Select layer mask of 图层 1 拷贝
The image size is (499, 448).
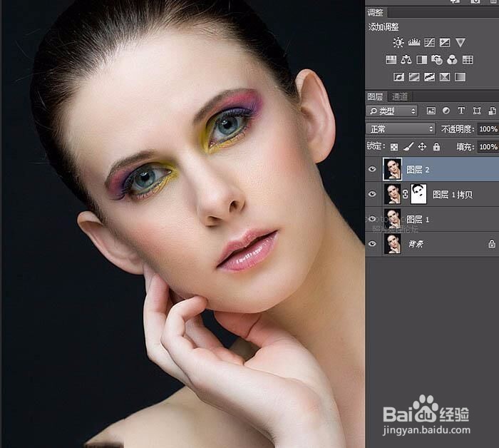pyautogui.click(x=419, y=194)
